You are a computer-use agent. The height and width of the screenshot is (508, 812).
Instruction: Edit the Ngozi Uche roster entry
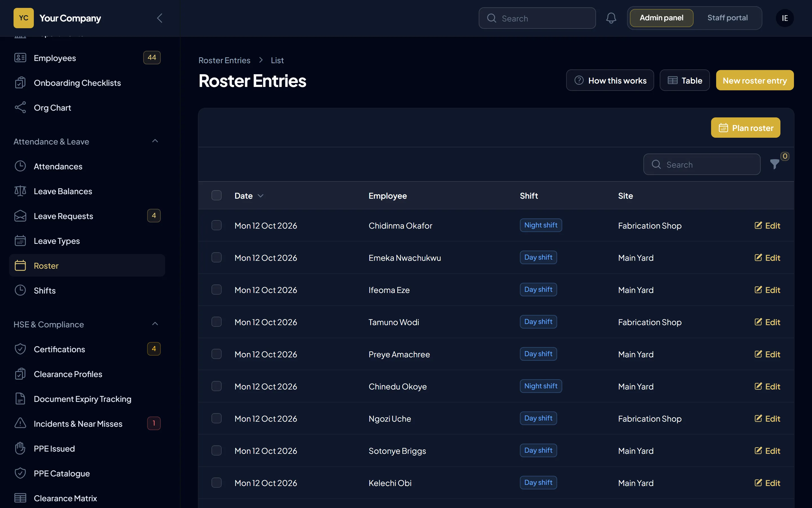pyautogui.click(x=767, y=419)
